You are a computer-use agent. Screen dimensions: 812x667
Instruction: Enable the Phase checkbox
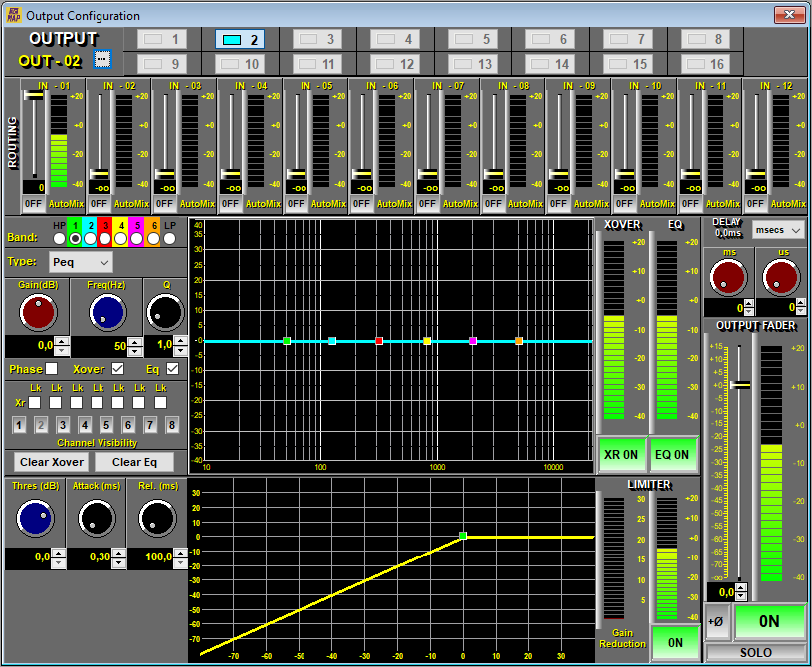[52, 369]
